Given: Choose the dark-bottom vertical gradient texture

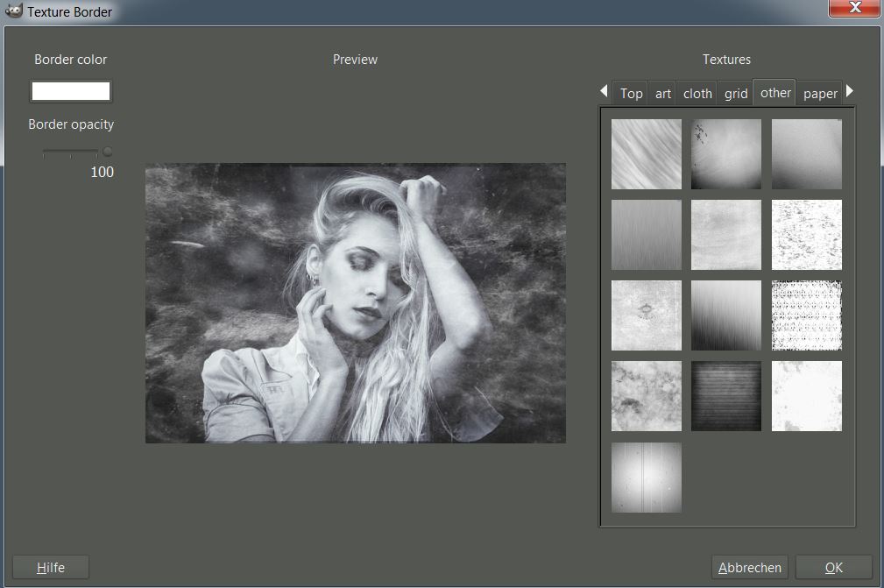Looking at the screenshot, I should click(726, 315).
